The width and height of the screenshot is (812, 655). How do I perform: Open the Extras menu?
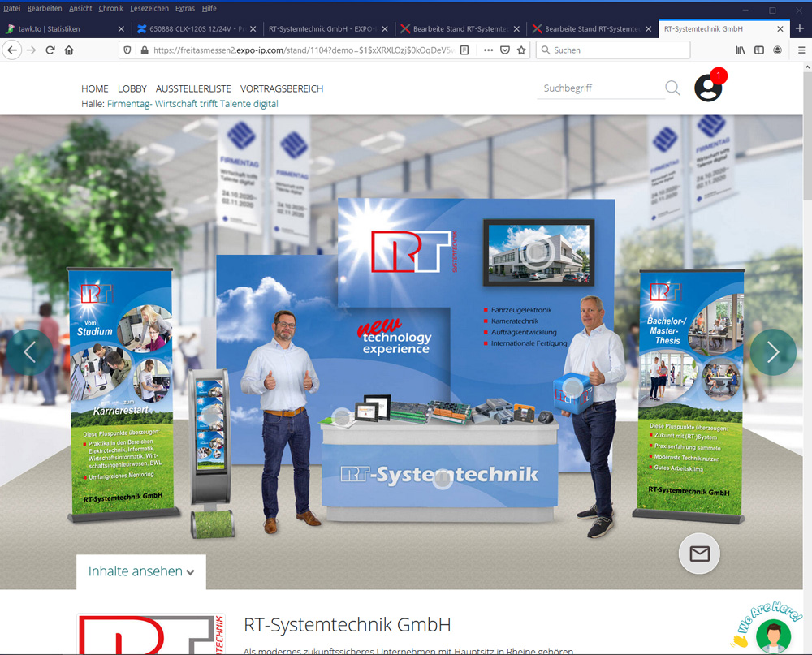click(185, 8)
